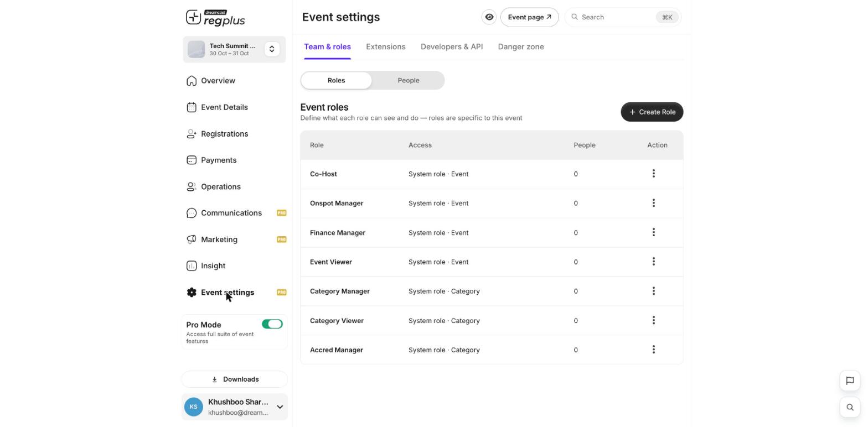Viewport: 868px width, 427px height.
Task: Open action menu for Category Viewer
Action: 654,320
